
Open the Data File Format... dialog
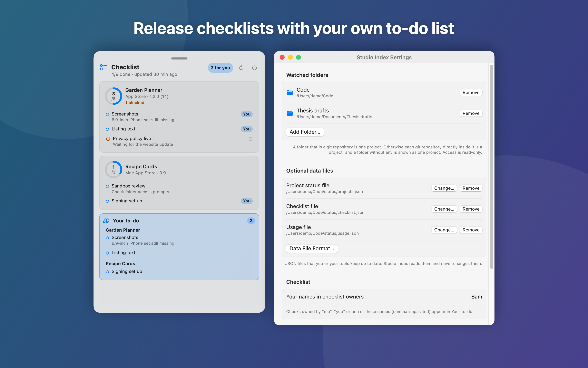point(312,248)
